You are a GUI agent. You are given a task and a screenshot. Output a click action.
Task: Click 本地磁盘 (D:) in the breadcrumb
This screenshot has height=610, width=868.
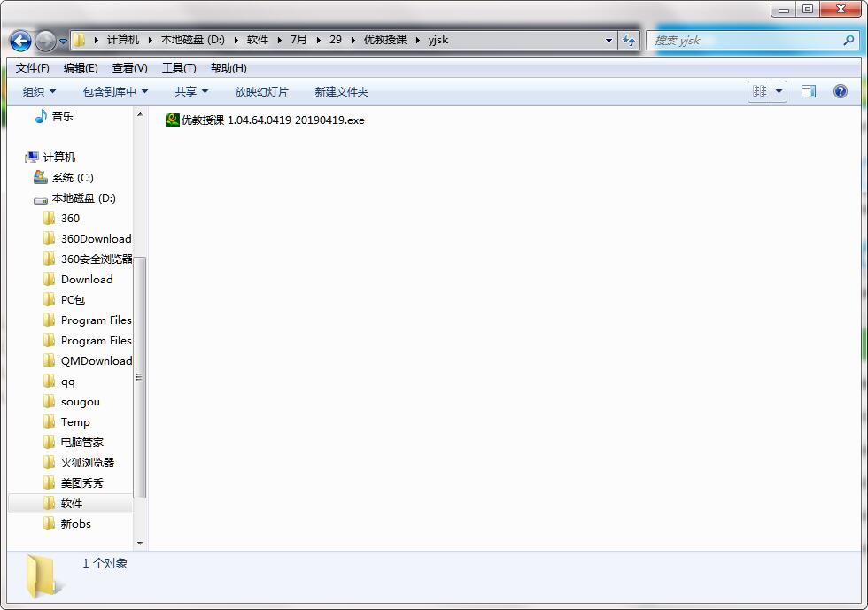pyautogui.click(x=193, y=40)
